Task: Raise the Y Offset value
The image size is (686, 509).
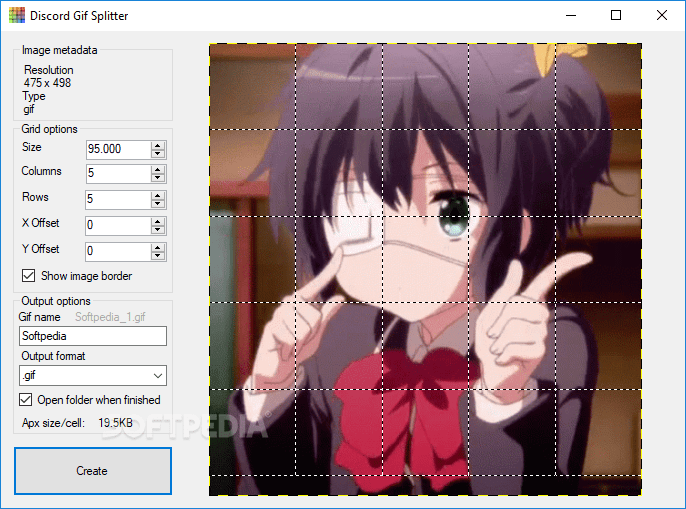Action: click(x=158, y=247)
